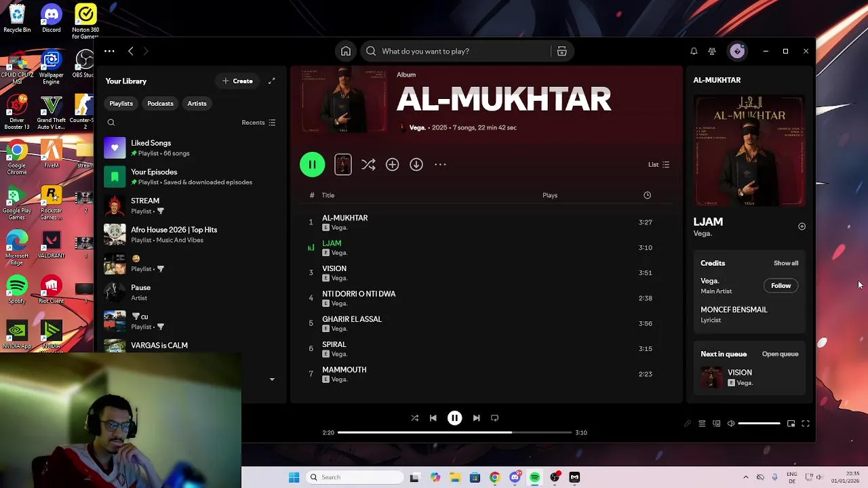Show hidden system tray icons chevron
868x488 pixels.
(746, 477)
